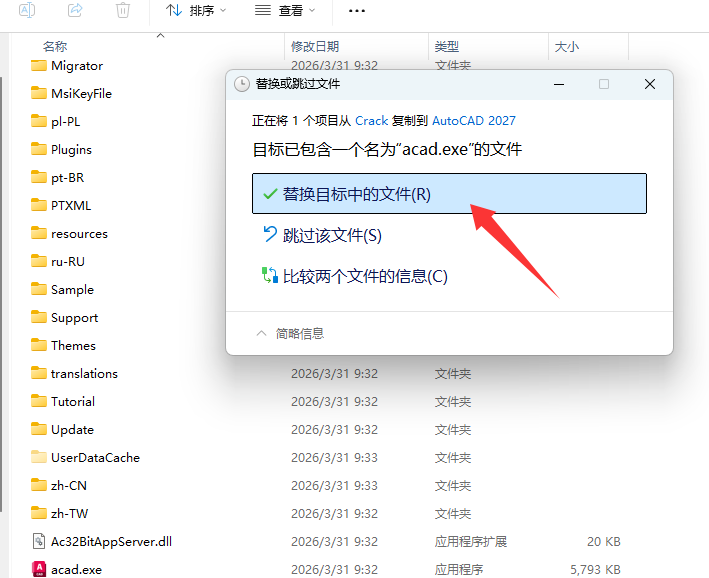Select the Migrator folder icon
The height and width of the screenshot is (578, 709).
click(39, 66)
